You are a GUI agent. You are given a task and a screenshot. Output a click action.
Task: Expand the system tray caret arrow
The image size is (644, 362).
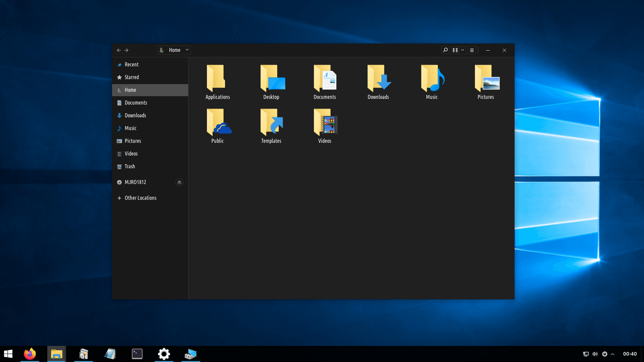pyautogui.click(x=612, y=354)
